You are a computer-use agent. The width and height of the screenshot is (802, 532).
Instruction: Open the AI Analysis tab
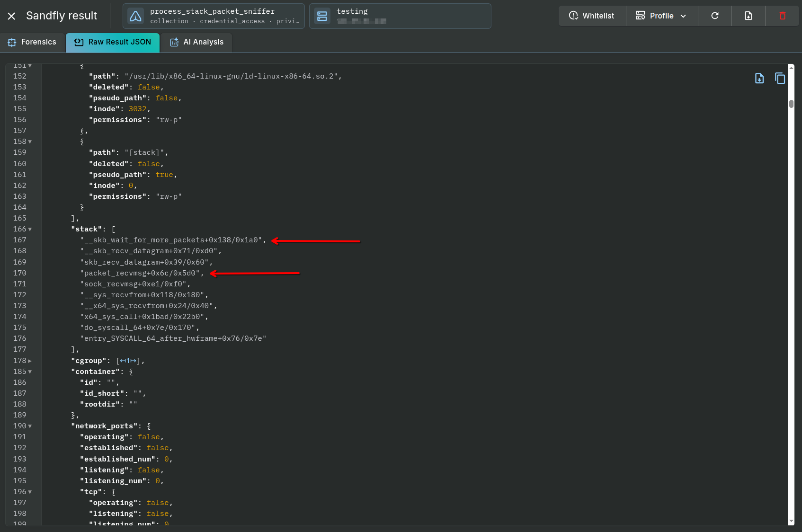pos(196,42)
